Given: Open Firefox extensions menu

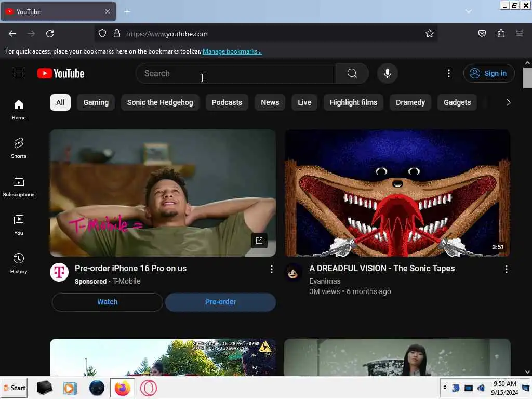Looking at the screenshot, I should [501, 33].
